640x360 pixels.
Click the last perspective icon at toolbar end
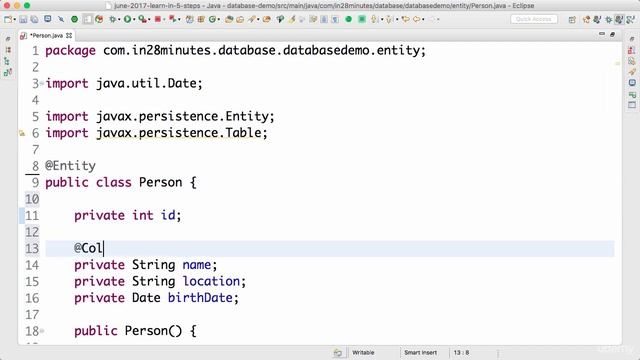click(630, 20)
